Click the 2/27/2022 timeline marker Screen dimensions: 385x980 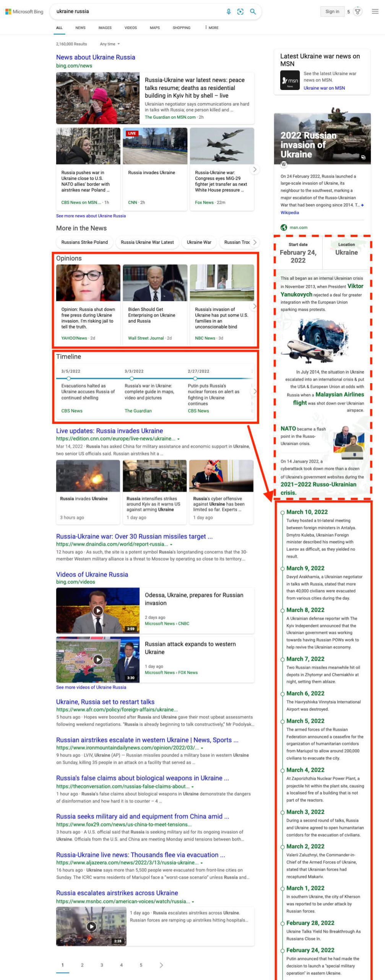195,378
